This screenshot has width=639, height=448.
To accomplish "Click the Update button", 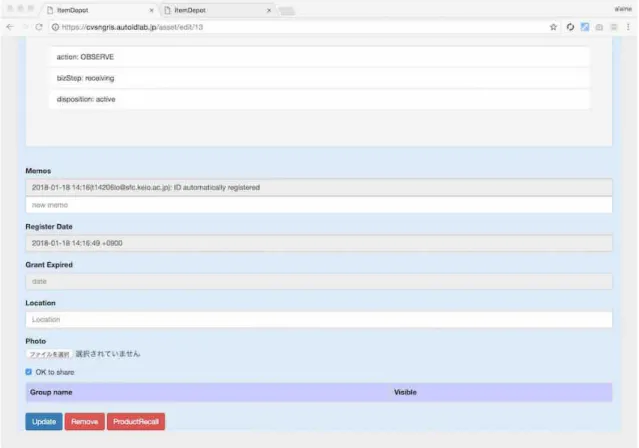I will (x=44, y=422).
